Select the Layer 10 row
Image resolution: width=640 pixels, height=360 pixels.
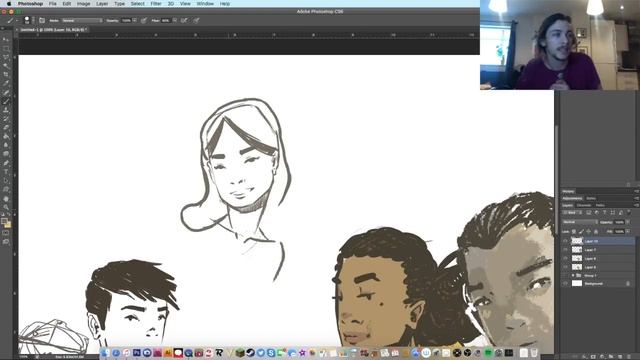(x=598, y=241)
